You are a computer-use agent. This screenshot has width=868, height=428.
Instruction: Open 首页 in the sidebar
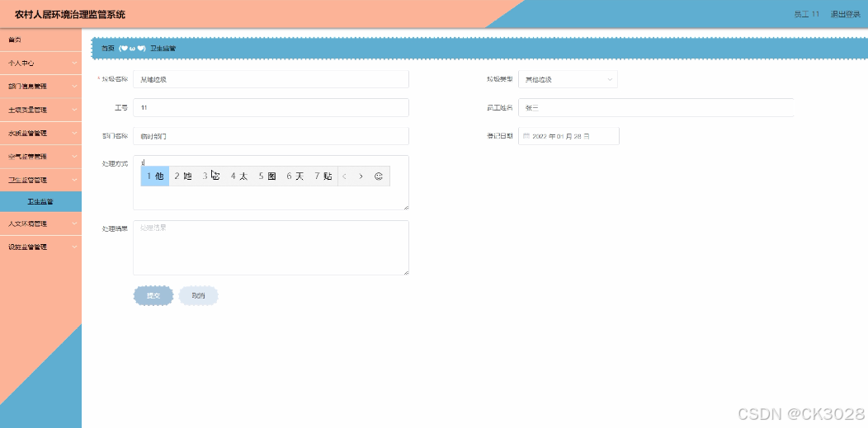click(x=40, y=40)
